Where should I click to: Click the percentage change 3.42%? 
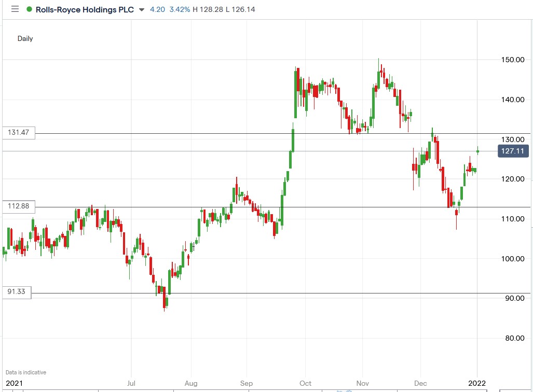coord(179,9)
